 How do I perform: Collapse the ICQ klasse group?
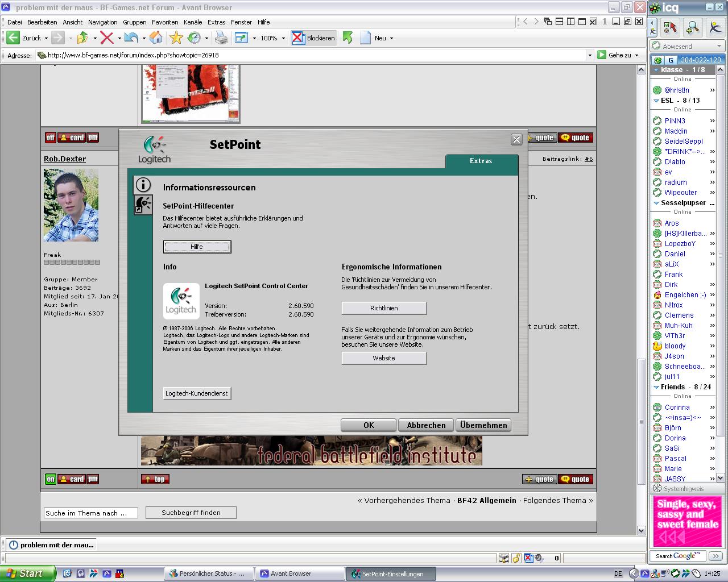point(656,70)
